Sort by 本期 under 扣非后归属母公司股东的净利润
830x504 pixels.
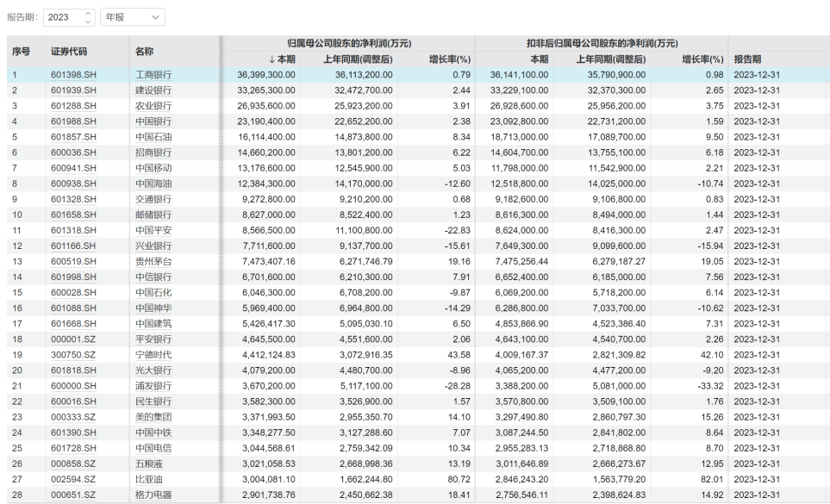(539, 59)
